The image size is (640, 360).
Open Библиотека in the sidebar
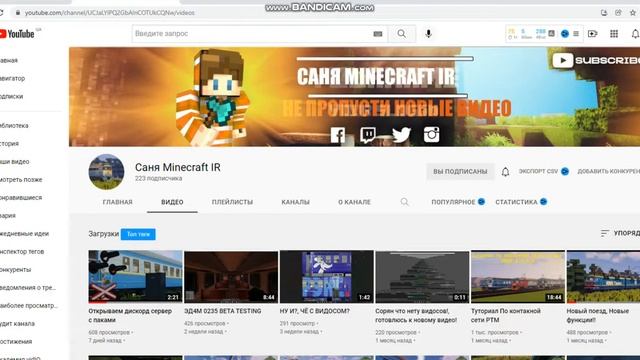click(x=14, y=126)
